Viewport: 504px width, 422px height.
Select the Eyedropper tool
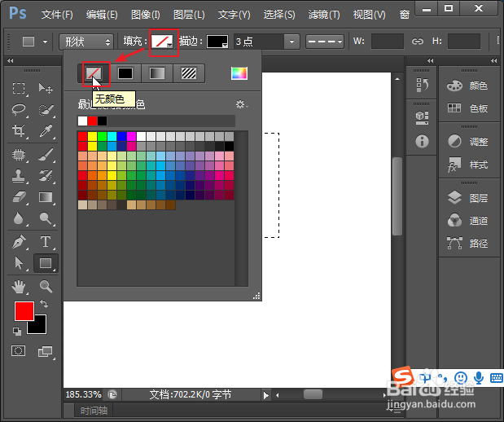(46, 131)
